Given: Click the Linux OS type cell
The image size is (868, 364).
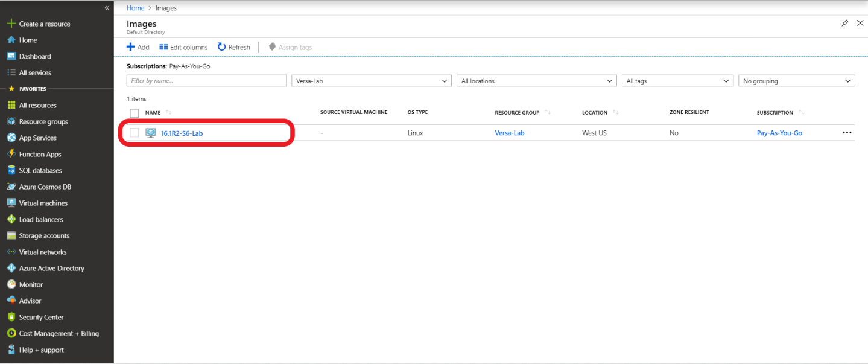Looking at the screenshot, I should click(x=416, y=133).
